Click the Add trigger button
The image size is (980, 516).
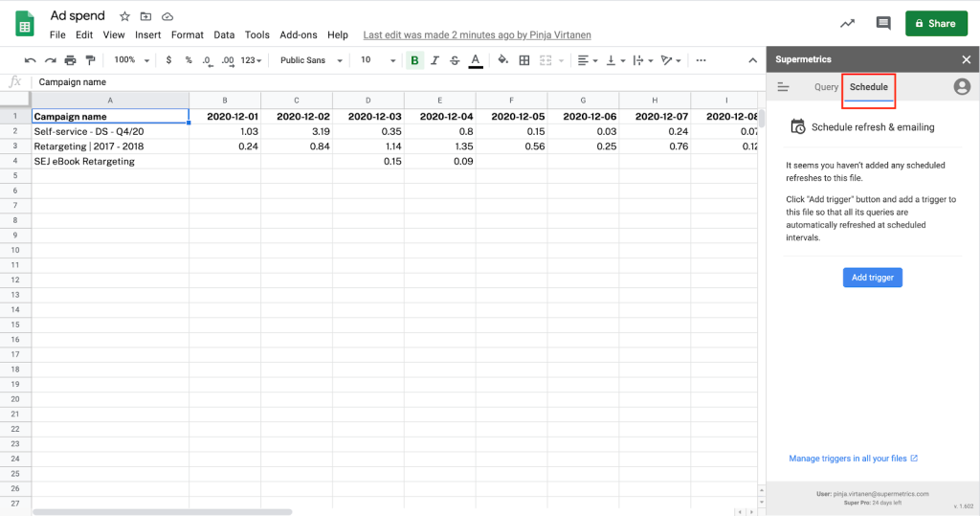click(872, 278)
